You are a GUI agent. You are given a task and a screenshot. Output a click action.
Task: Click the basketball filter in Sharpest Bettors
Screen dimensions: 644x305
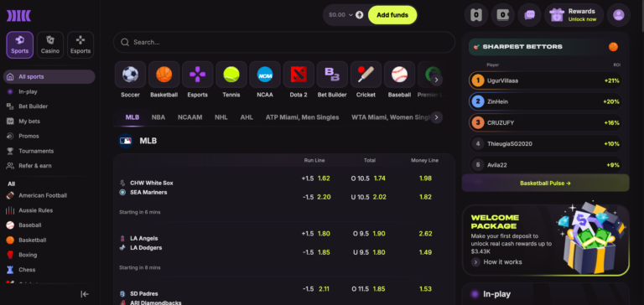coord(613,47)
